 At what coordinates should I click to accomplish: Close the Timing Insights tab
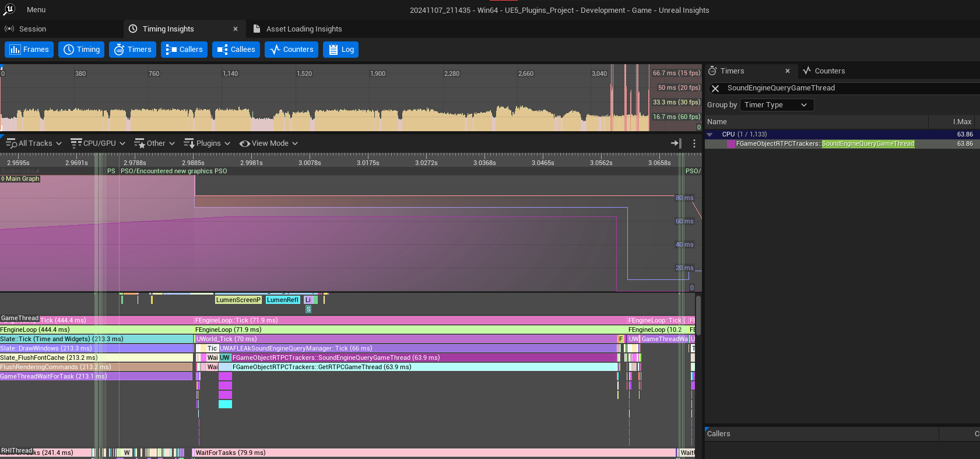pos(236,29)
